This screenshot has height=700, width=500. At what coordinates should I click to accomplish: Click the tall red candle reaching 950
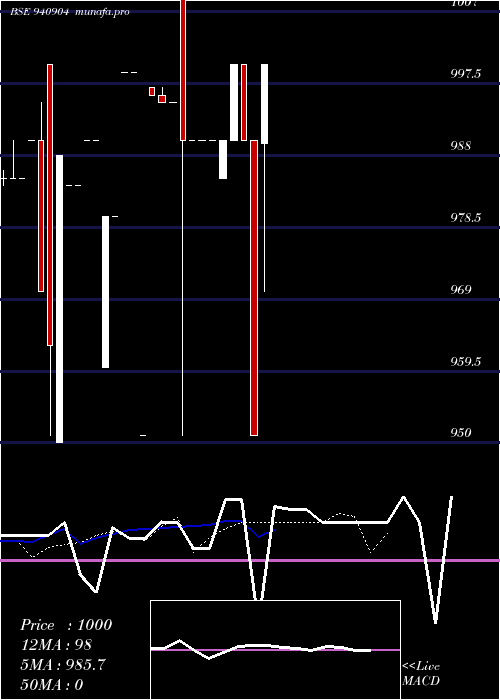coord(254,288)
